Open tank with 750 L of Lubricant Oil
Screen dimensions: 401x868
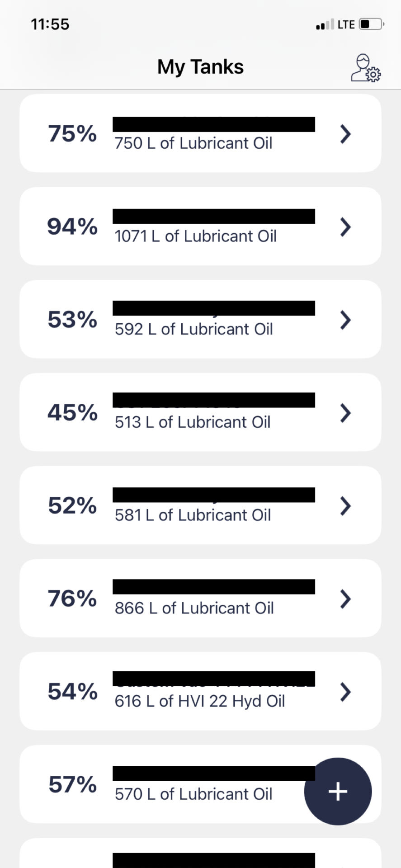[x=193, y=143]
